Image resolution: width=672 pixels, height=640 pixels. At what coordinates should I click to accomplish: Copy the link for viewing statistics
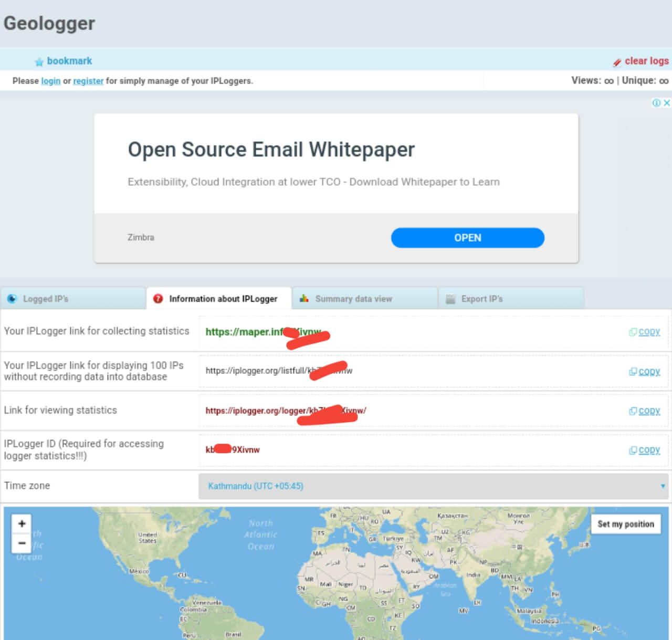tap(649, 411)
